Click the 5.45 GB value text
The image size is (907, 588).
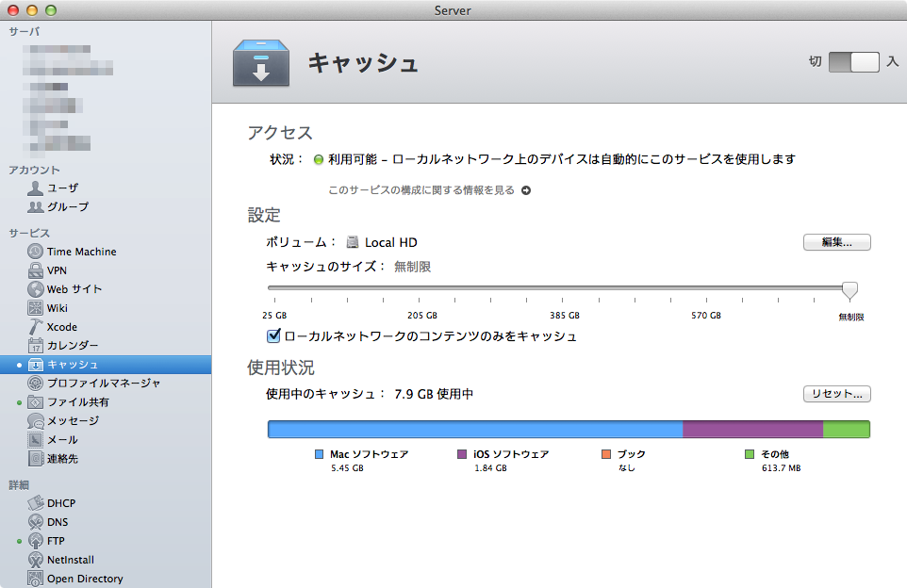point(347,468)
